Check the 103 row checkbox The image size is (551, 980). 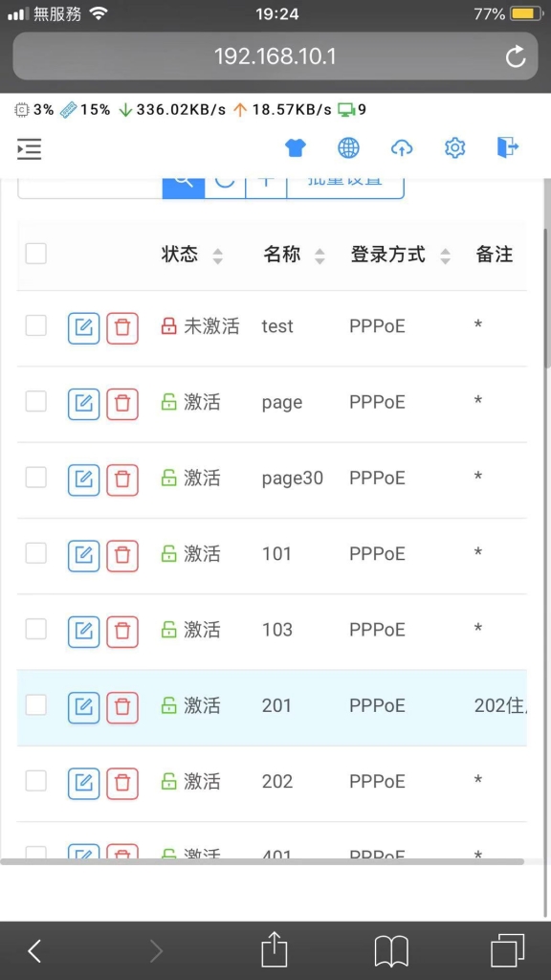(35, 630)
